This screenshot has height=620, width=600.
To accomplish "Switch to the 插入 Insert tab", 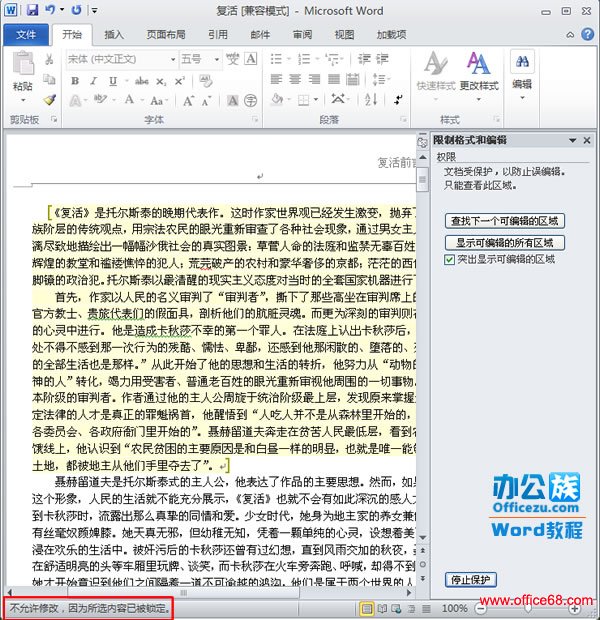I will pos(114,34).
